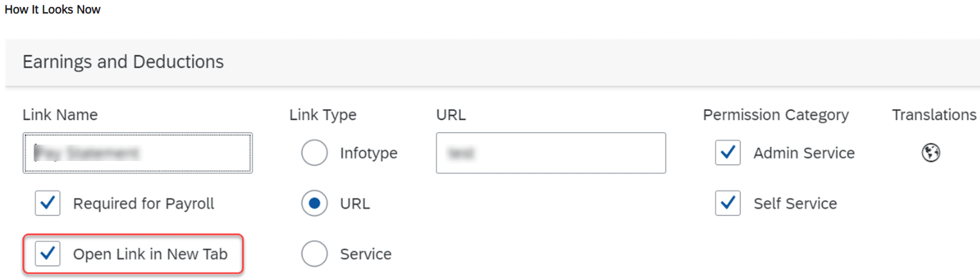Click the Link Type column label
980x279 pixels.
click(x=323, y=115)
